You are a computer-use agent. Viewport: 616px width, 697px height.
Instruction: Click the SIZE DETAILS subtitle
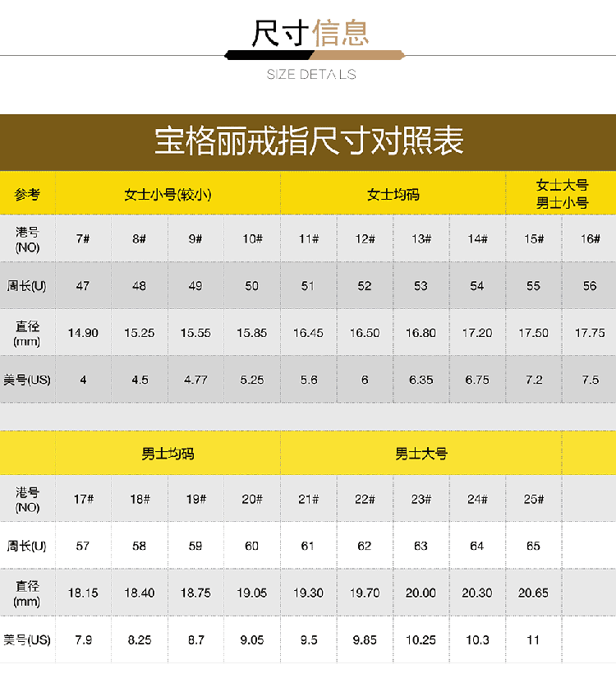[311, 74]
